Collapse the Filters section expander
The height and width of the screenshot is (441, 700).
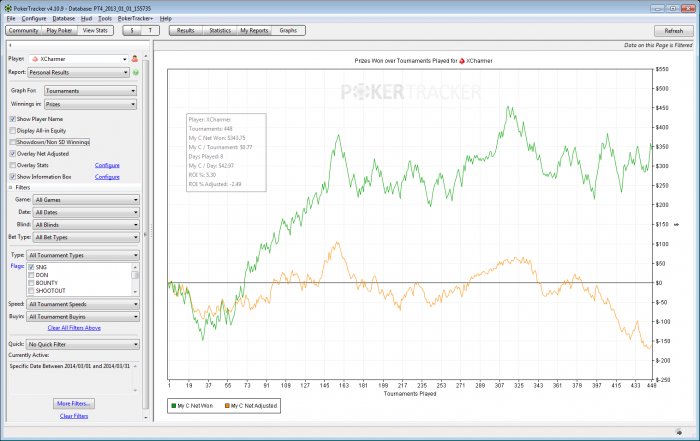[11, 188]
